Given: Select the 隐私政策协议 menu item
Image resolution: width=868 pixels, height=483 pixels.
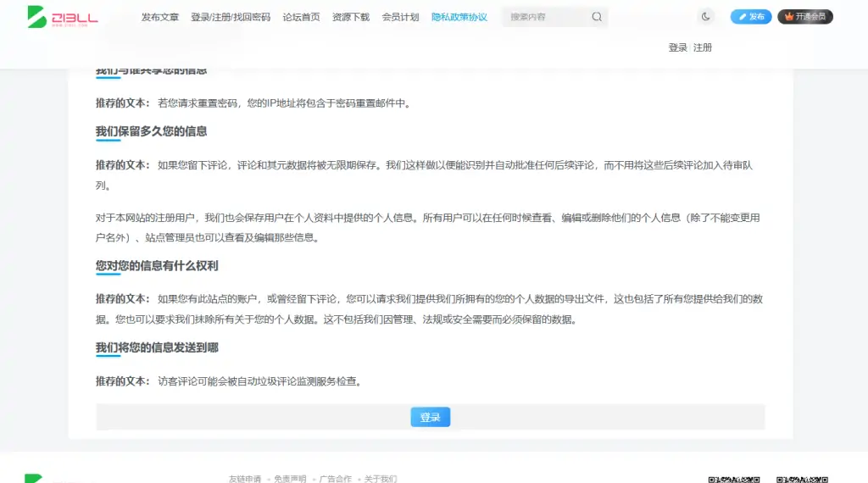Looking at the screenshot, I should pos(459,17).
